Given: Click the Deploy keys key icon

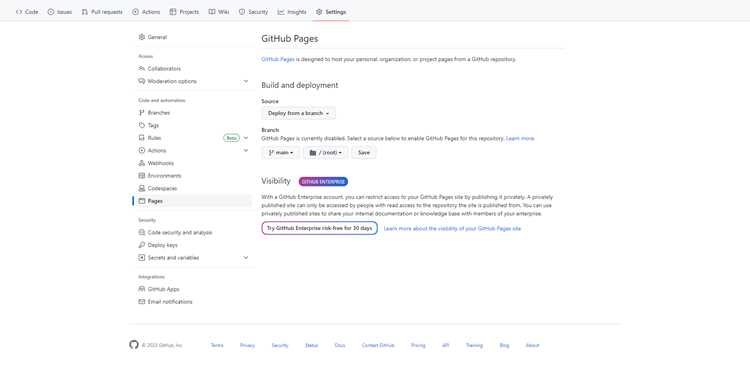Looking at the screenshot, I should pyautogui.click(x=142, y=245).
